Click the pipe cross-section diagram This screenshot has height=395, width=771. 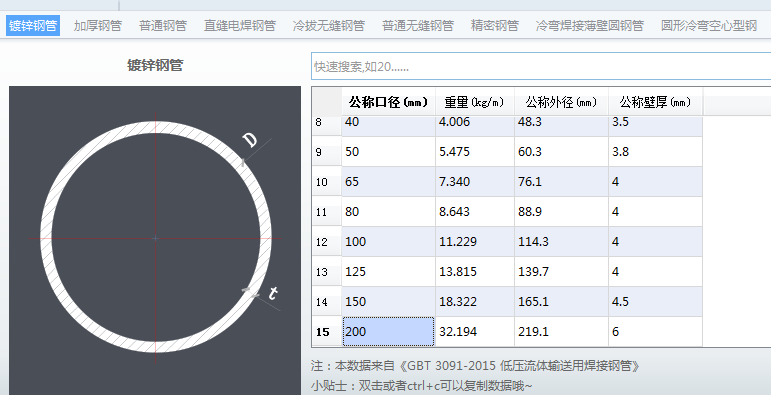(x=155, y=241)
